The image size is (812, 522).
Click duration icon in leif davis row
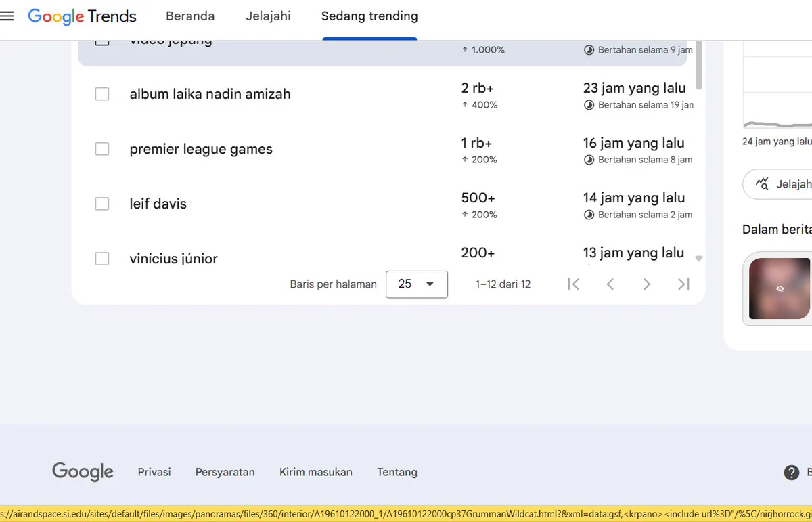pyautogui.click(x=589, y=215)
